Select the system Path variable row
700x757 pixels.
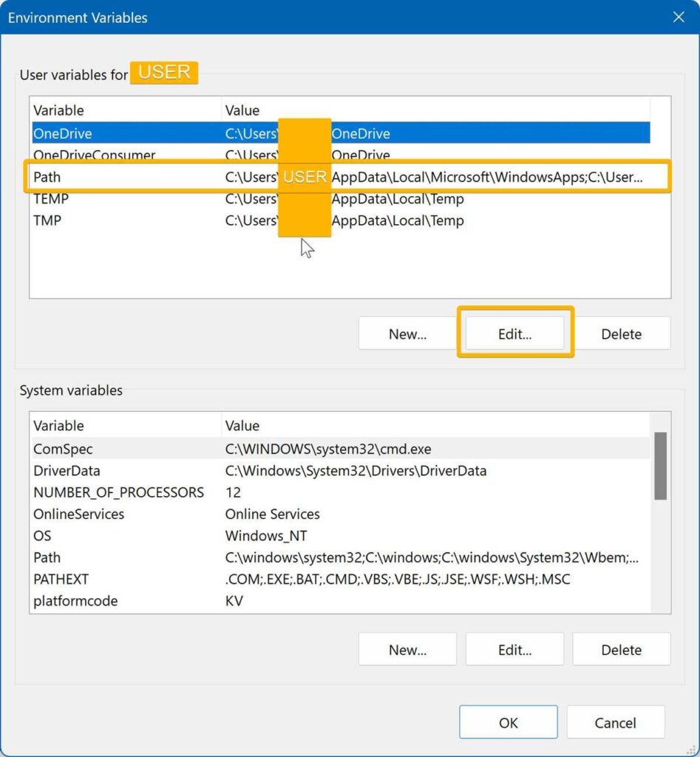(x=341, y=557)
